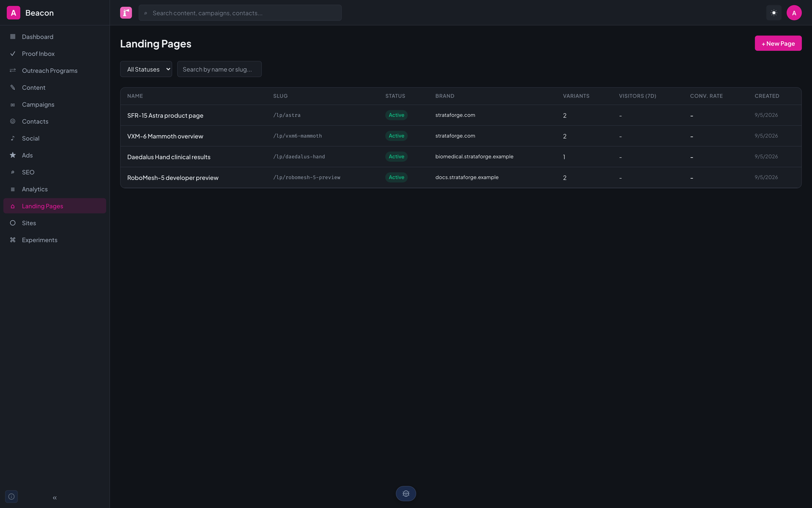Open RoboMesh-5 developer preview page
Image resolution: width=812 pixels, height=508 pixels.
(x=461, y=177)
